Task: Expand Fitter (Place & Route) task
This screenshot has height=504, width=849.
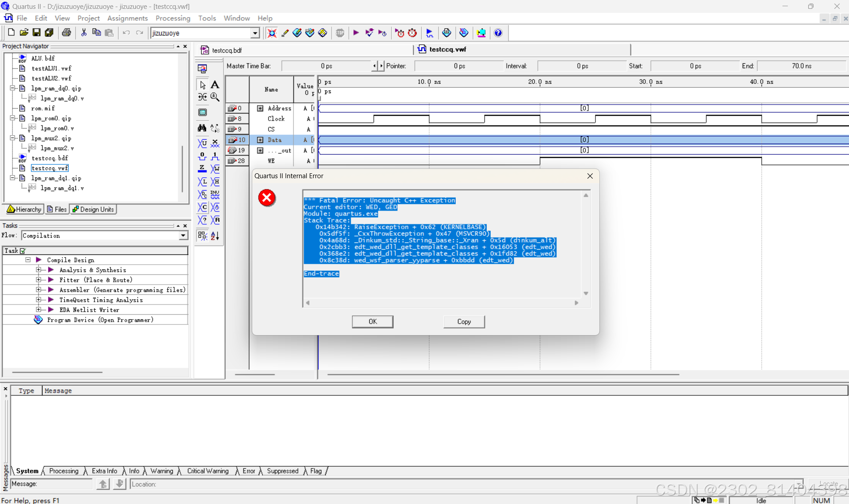Action: click(39, 280)
